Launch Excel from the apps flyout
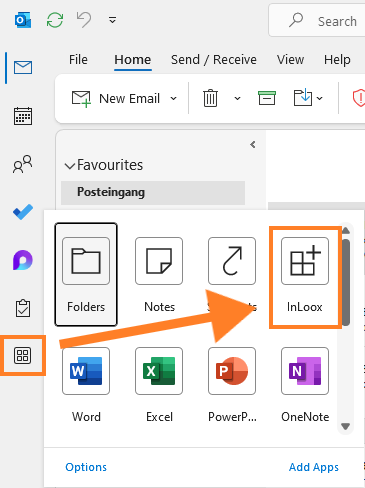Screen dimensions: 365x488 [159, 384]
